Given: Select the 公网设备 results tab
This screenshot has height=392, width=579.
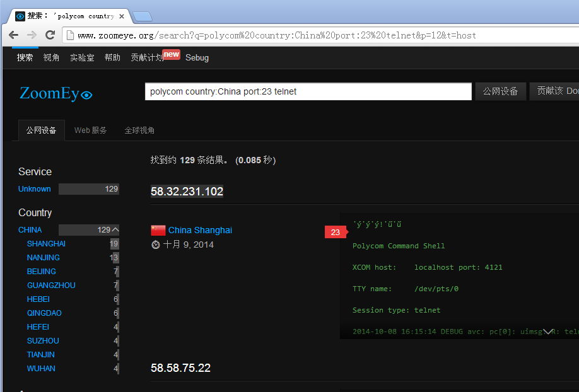Looking at the screenshot, I should coord(42,130).
